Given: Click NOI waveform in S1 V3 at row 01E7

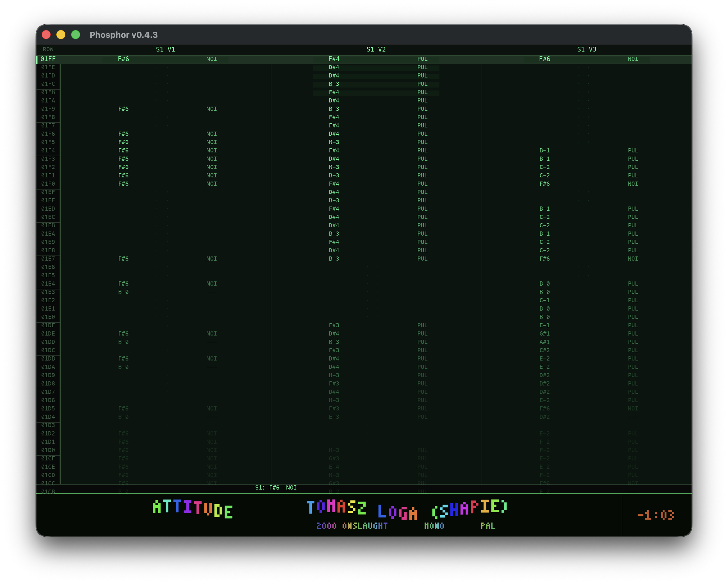Looking at the screenshot, I should [x=633, y=259].
